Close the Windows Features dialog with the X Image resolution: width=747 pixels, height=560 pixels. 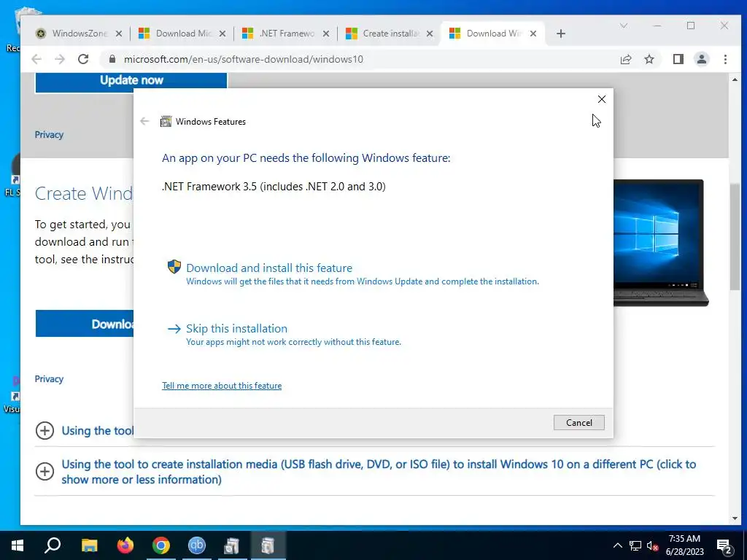pos(602,99)
